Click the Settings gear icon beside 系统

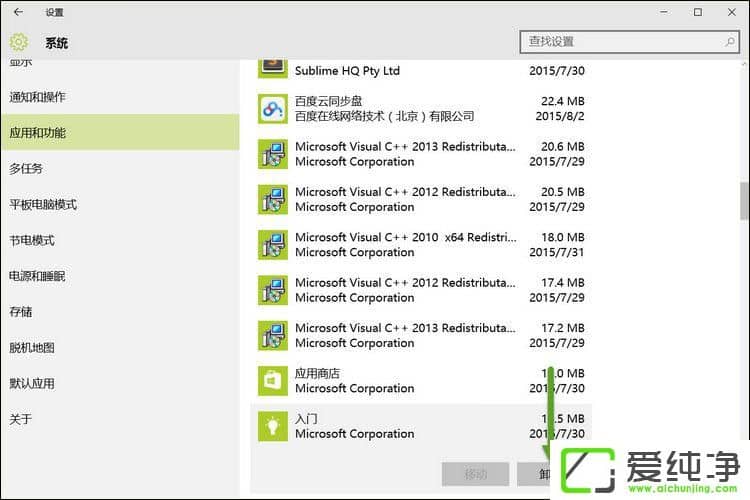[x=19, y=43]
